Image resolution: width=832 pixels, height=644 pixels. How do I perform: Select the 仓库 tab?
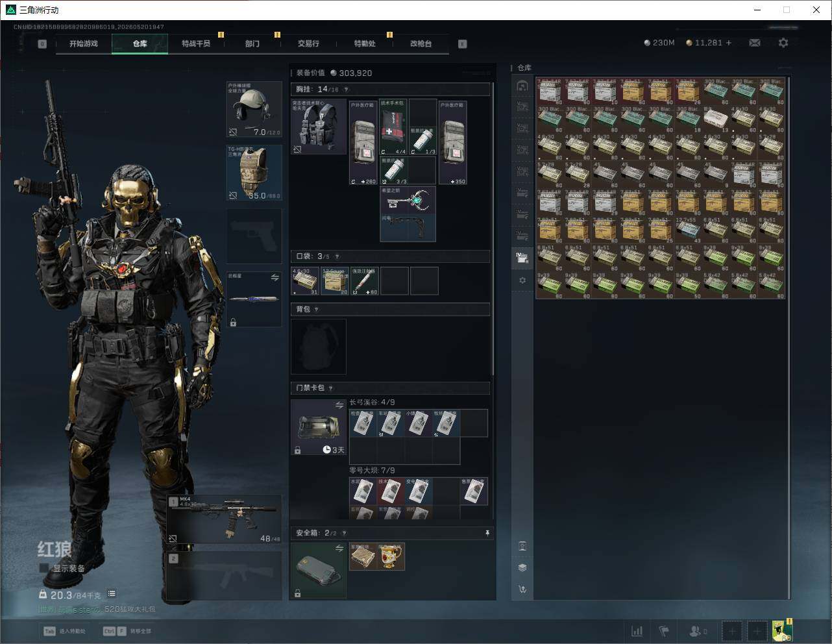point(140,43)
